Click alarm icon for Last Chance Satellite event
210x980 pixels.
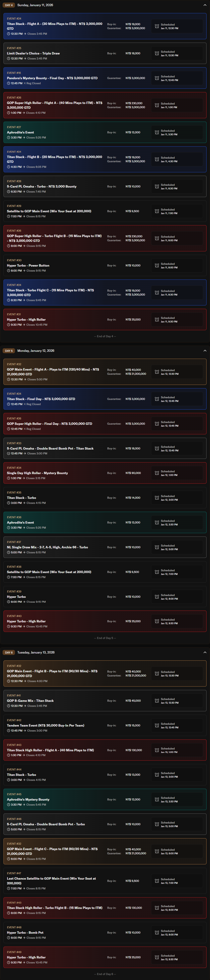157,881
